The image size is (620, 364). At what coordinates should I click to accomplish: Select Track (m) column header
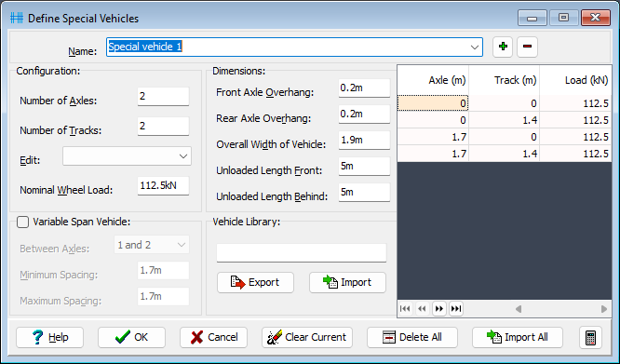[x=505, y=80]
